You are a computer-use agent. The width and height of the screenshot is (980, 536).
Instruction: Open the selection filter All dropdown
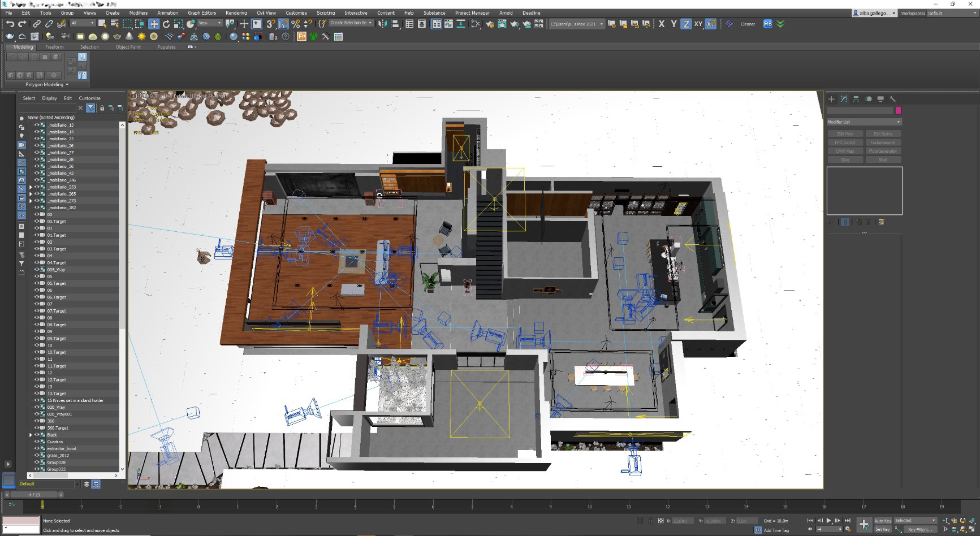click(x=83, y=23)
